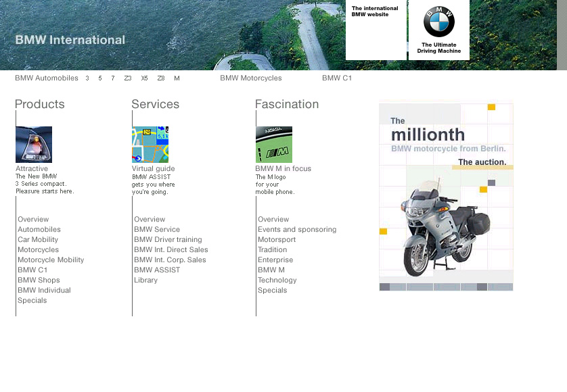Click 'gets you where' teaser text
Screen dimensions: 567x392
(154, 185)
